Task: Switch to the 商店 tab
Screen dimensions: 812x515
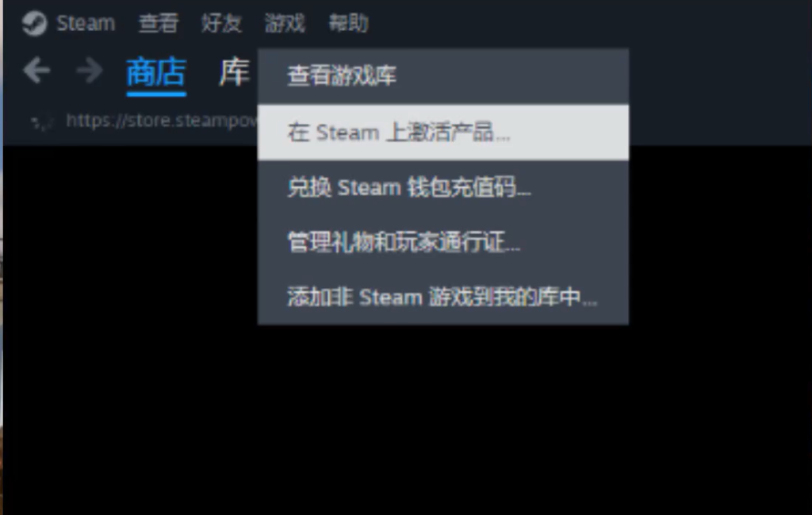Action: pos(156,72)
